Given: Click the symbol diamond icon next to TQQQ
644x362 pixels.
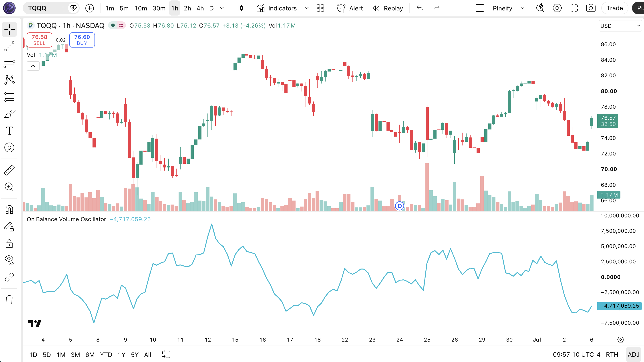Looking at the screenshot, I should coord(73,8).
